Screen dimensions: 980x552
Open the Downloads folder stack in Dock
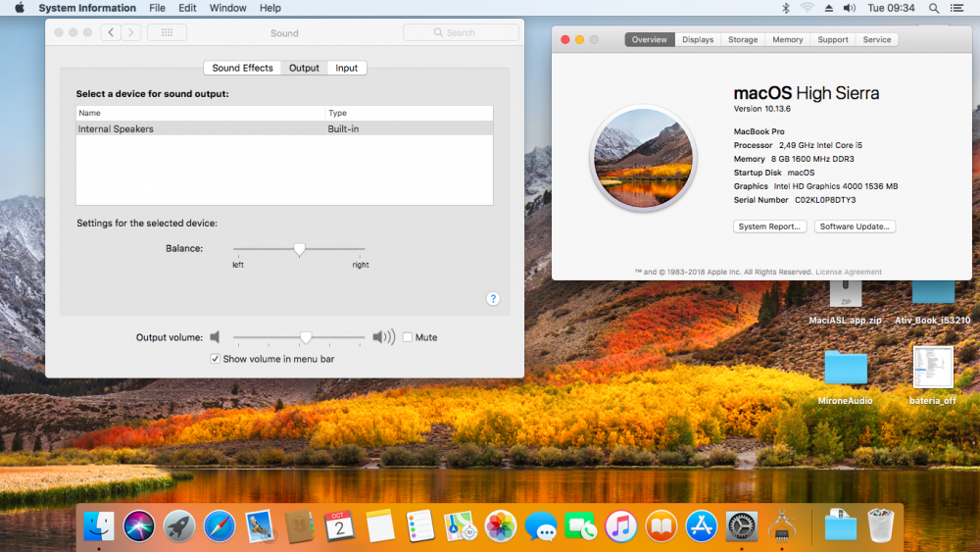point(841,527)
